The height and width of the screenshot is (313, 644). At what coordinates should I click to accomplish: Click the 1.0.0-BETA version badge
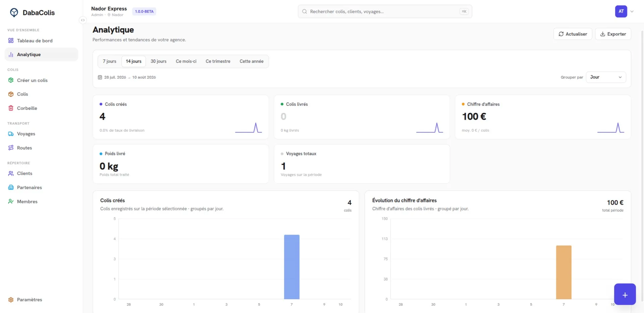144,11
